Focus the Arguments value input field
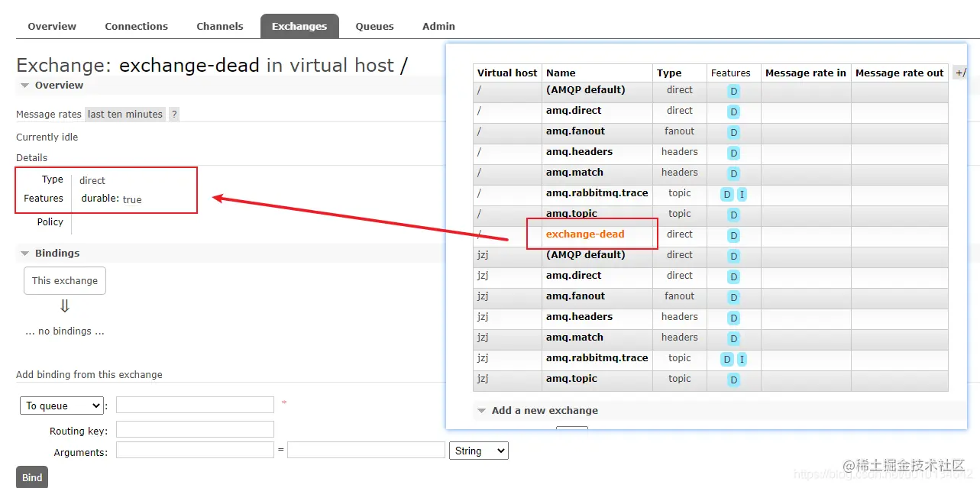 point(366,451)
